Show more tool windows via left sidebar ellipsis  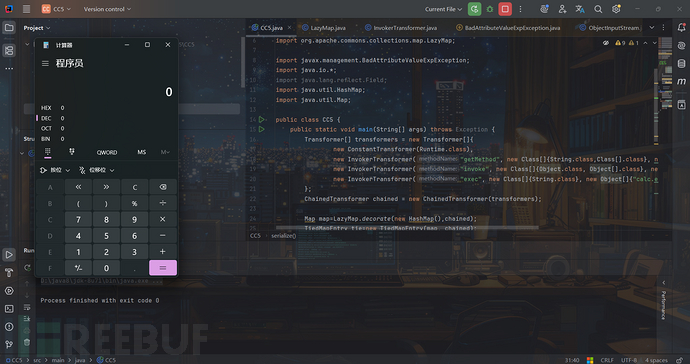pos(9,69)
